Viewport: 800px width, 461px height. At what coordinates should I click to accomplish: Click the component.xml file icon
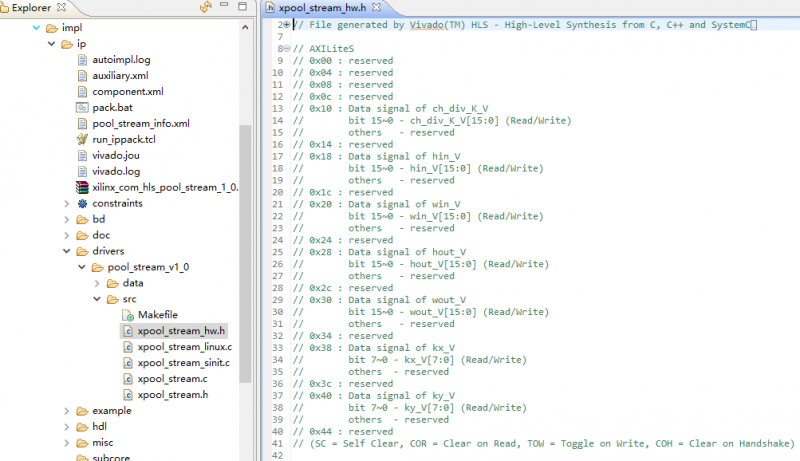[x=82, y=92]
